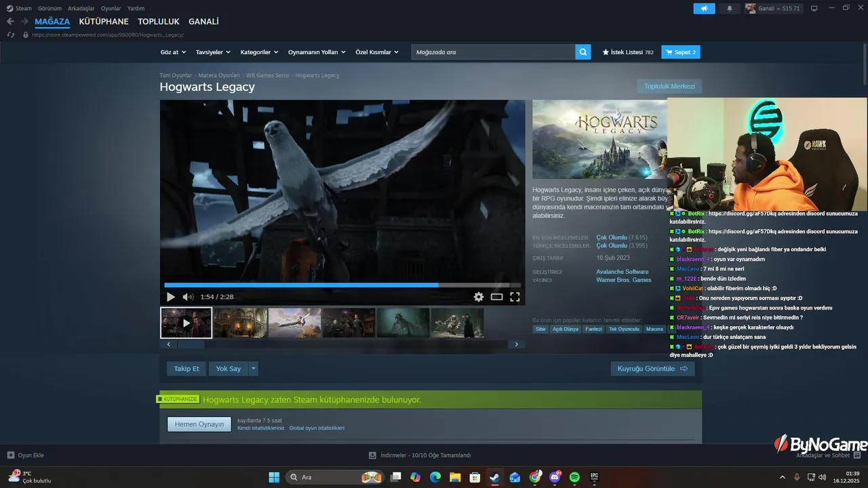Viewport: 868px width, 488px height.
Task: Toggle theater mode on the video player
Action: 496,297
